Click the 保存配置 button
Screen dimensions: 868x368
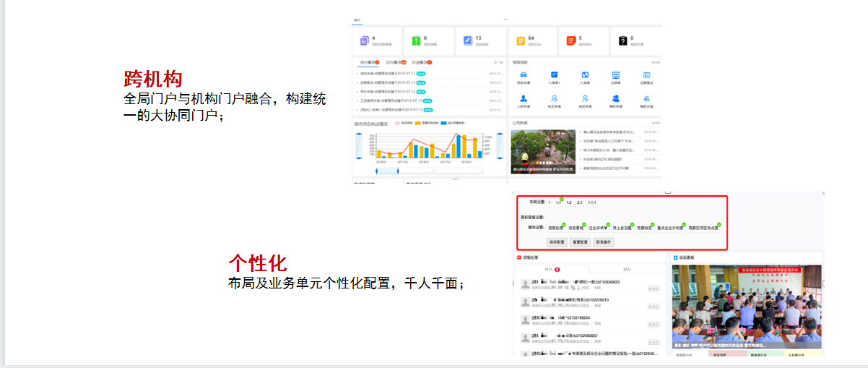[x=557, y=242]
